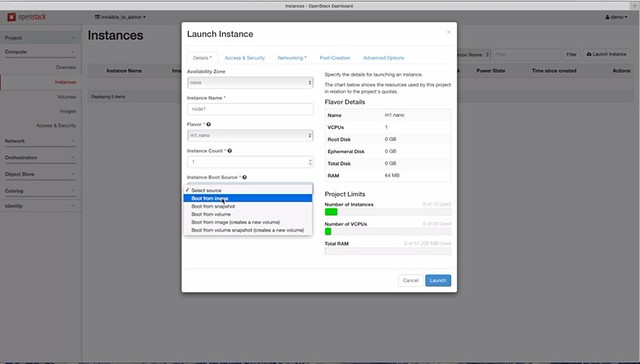This screenshot has width=640, height=364.
Task: Choose Boot from volume option
Action: coord(248,214)
